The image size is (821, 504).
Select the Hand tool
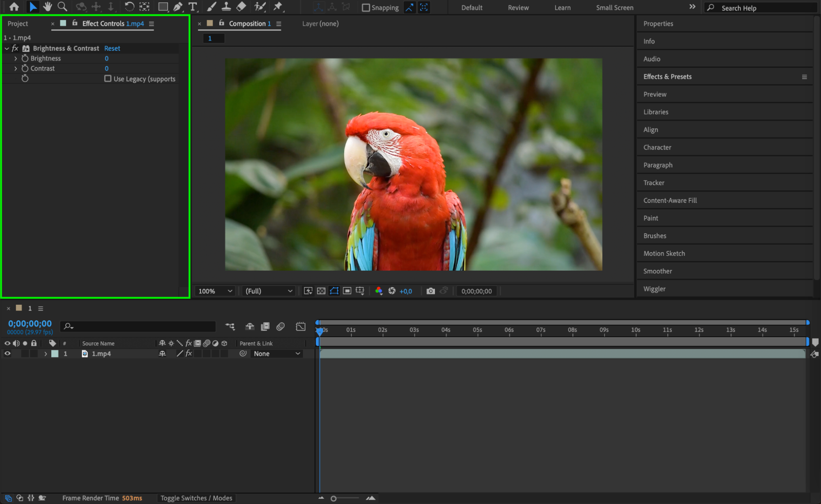48,7
